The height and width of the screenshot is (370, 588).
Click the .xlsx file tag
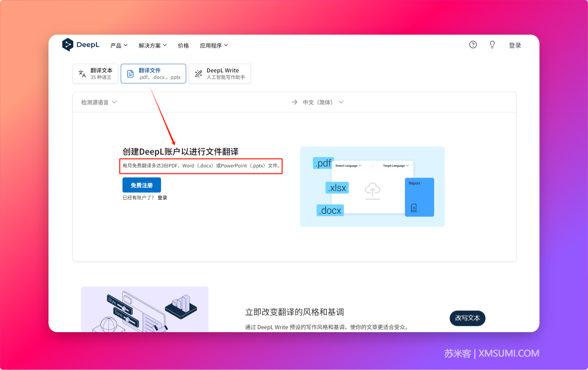click(x=337, y=188)
